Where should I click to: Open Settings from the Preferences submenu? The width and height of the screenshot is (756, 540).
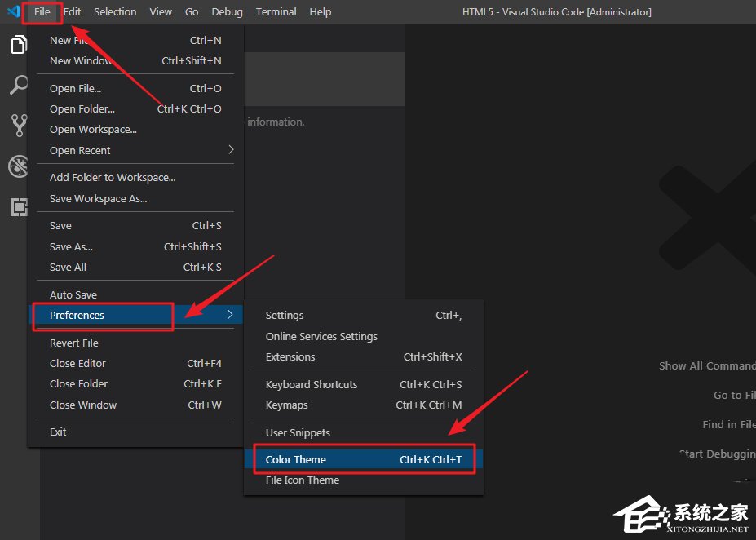[x=284, y=315]
